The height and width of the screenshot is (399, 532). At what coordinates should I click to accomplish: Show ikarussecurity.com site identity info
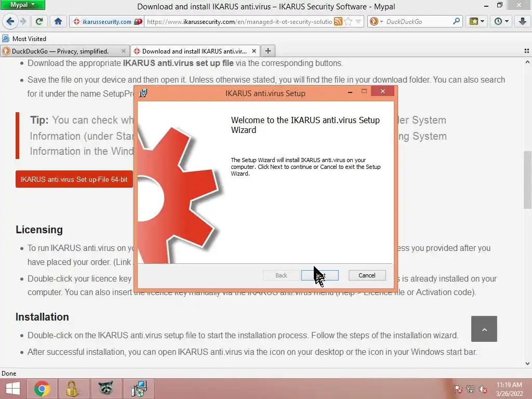click(107, 22)
